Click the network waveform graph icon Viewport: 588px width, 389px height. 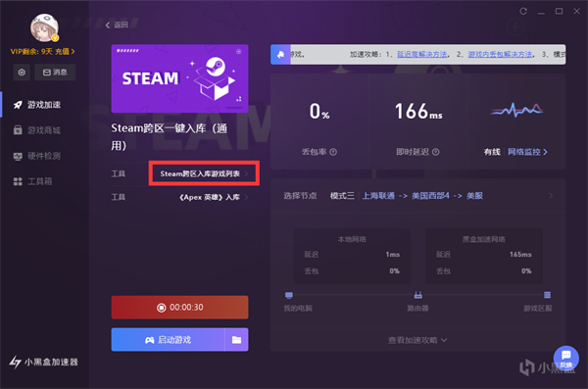coord(516,110)
